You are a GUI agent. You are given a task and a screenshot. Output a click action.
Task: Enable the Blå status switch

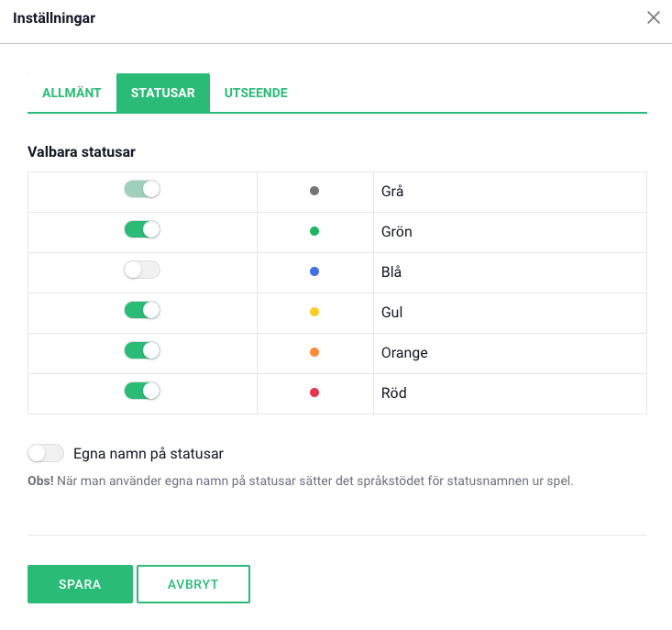pyautogui.click(x=142, y=271)
